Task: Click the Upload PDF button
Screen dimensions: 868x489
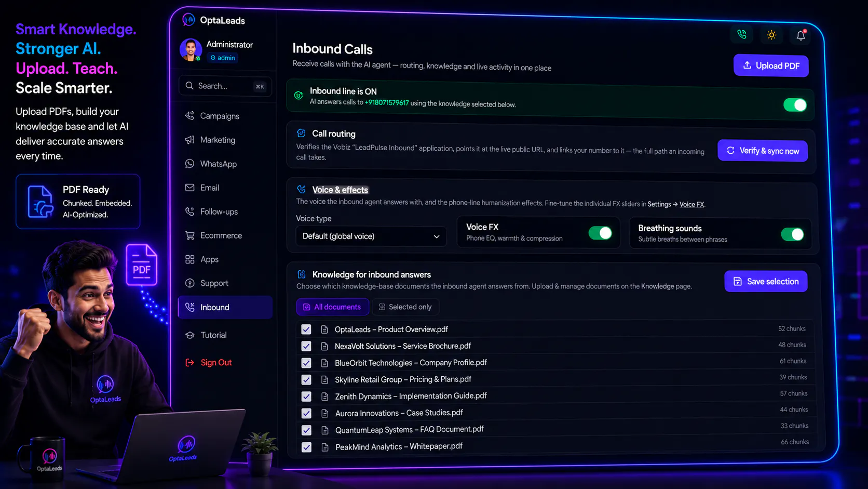Action: tap(771, 65)
